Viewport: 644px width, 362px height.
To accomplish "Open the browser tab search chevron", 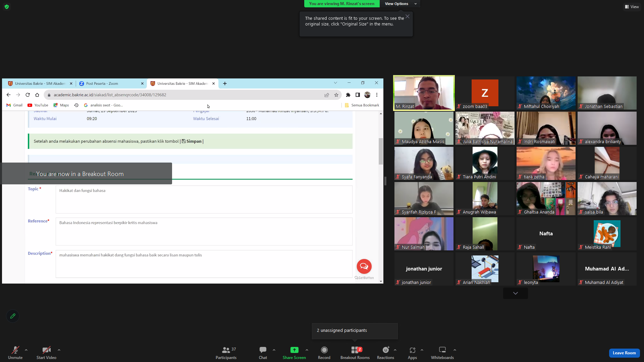I will tap(335, 83).
